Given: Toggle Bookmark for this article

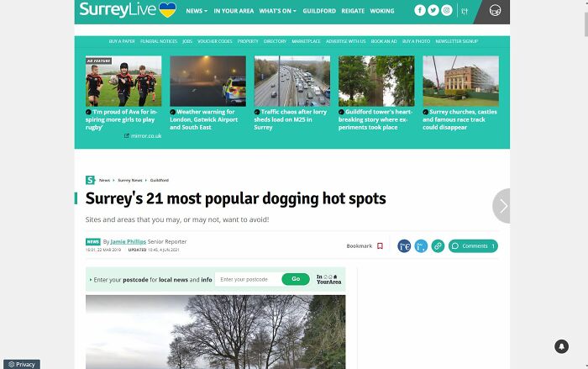Looking at the screenshot, I should tap(365, 246).
